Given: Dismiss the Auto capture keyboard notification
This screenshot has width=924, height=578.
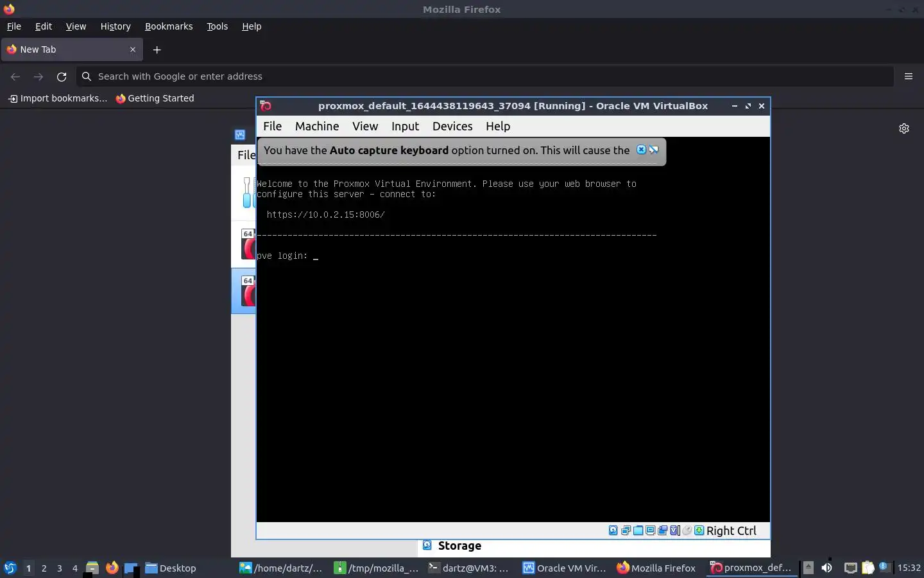Looking at the screenshot, I should pyautogui.click(x=641, y=150).
